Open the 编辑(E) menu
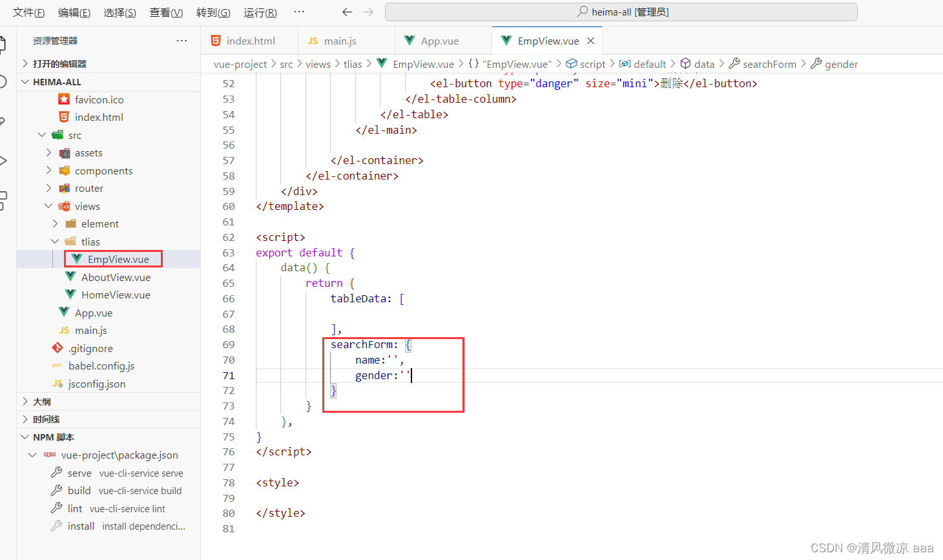This screenshot has height=560, width=943. 74,12
